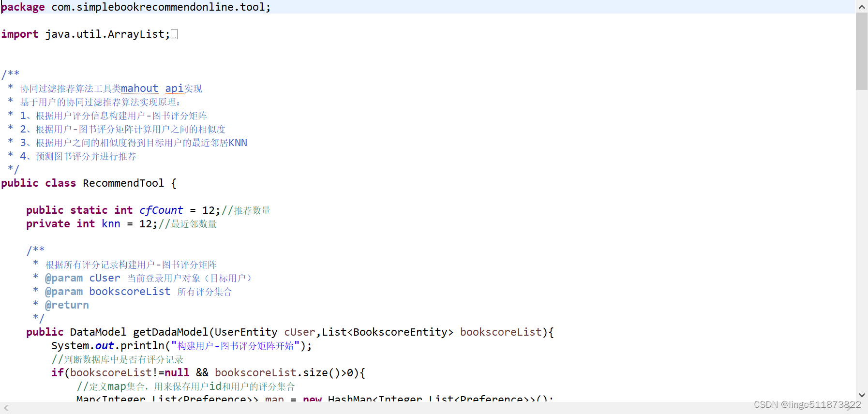Click the underlined word 'mahout' in comment

(139, 89)
